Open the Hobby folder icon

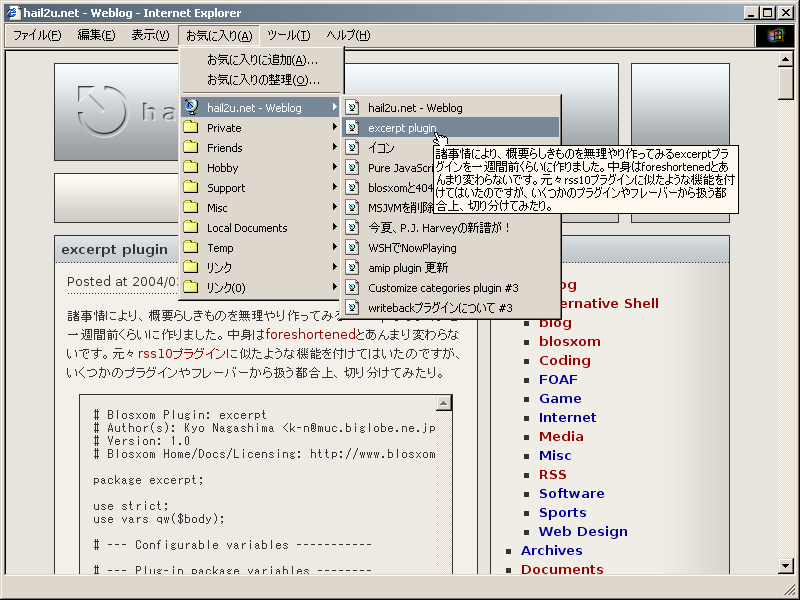[190, 169]
